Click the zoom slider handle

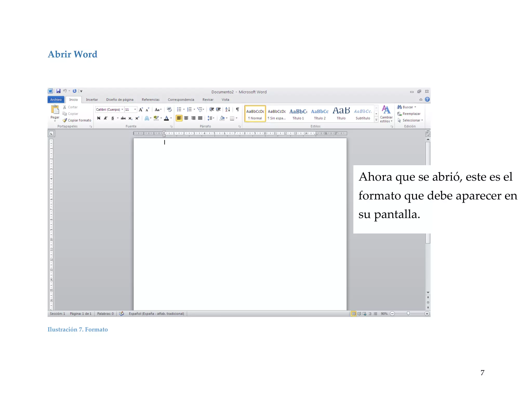coord(408,313)
